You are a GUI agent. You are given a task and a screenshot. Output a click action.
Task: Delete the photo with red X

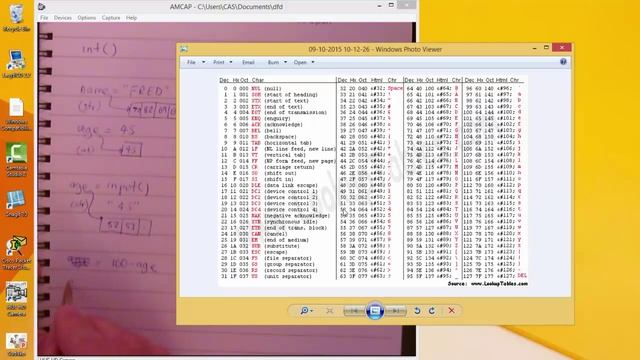451,311
